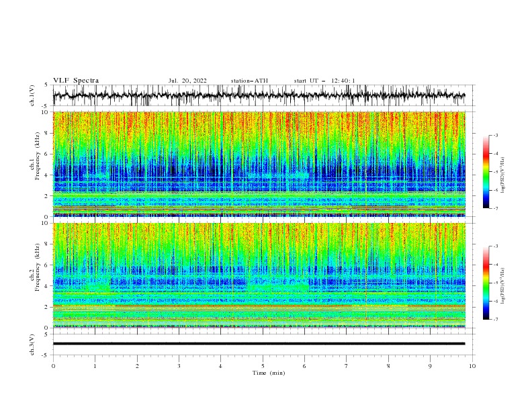Click the "3" tick on the time axis
Screen dimensions: 532x411
click(179, 366)
